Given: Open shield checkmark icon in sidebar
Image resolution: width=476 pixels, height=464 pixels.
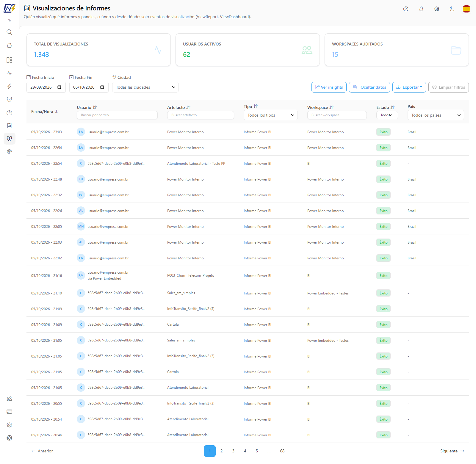Looking at the screenshot, I should pyautogui.click(x=10, y=99).
